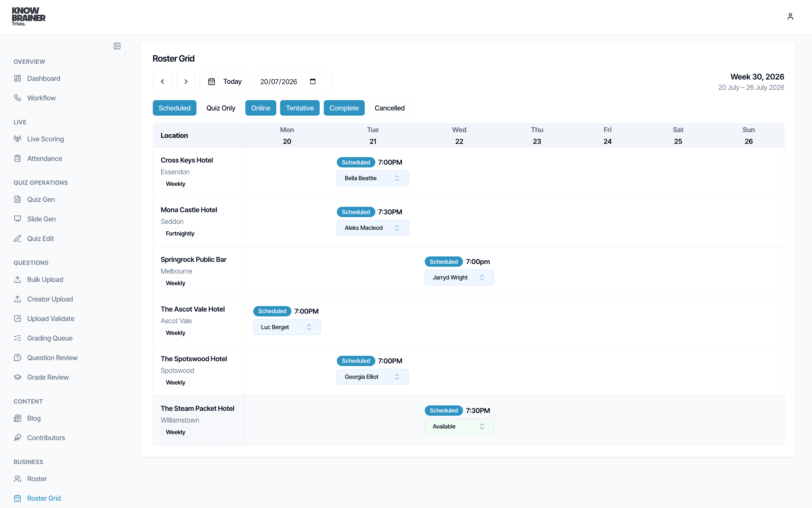Screen dimensions: 812x508
Task: Jump to the current week with Today
Action: [225, 81]
